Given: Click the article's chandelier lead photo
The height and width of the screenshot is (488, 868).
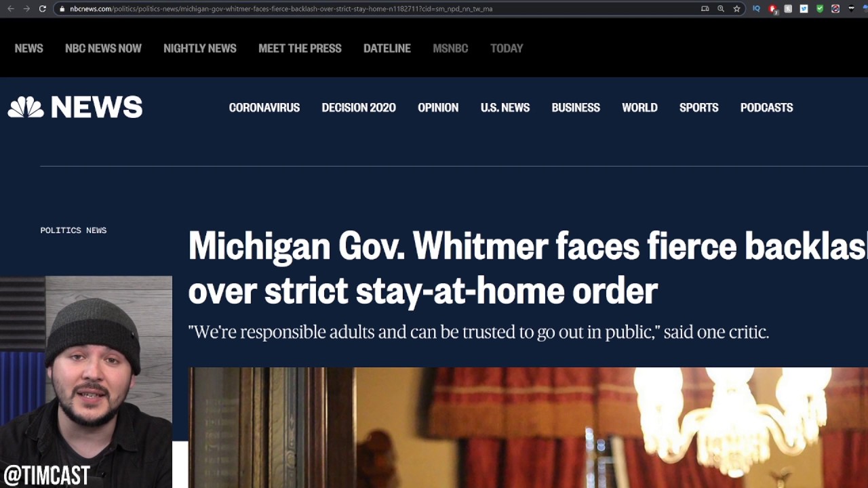Looking at the screenshot, I should click(528, 428).
